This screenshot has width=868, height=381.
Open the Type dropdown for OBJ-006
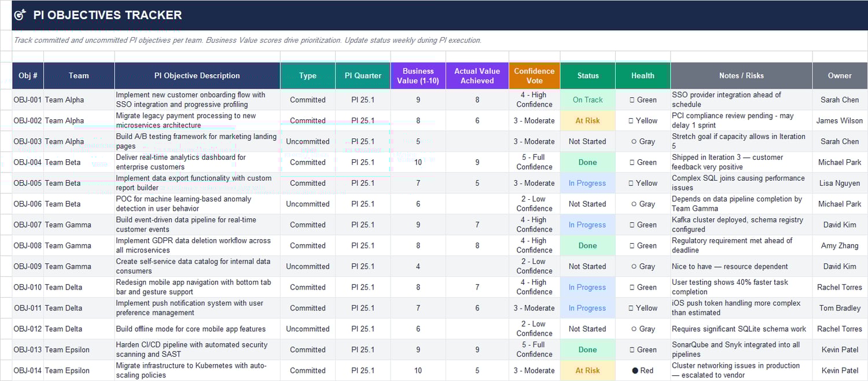307,204
